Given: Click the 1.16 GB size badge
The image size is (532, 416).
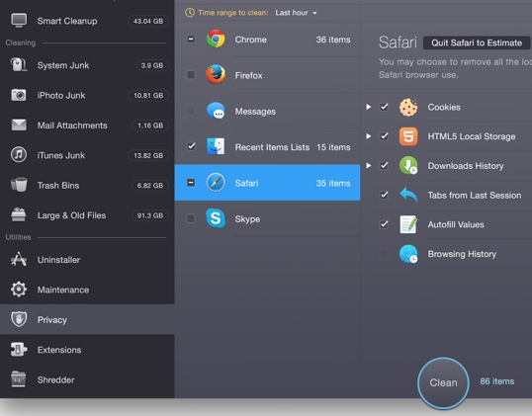Looking at the screenshot, I should tap(150, 125).
